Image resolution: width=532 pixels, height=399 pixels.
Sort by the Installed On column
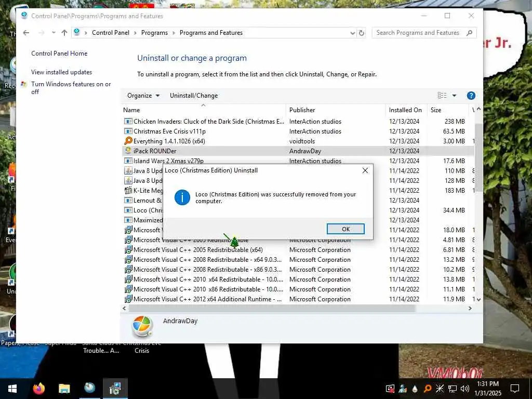point(405,110)
